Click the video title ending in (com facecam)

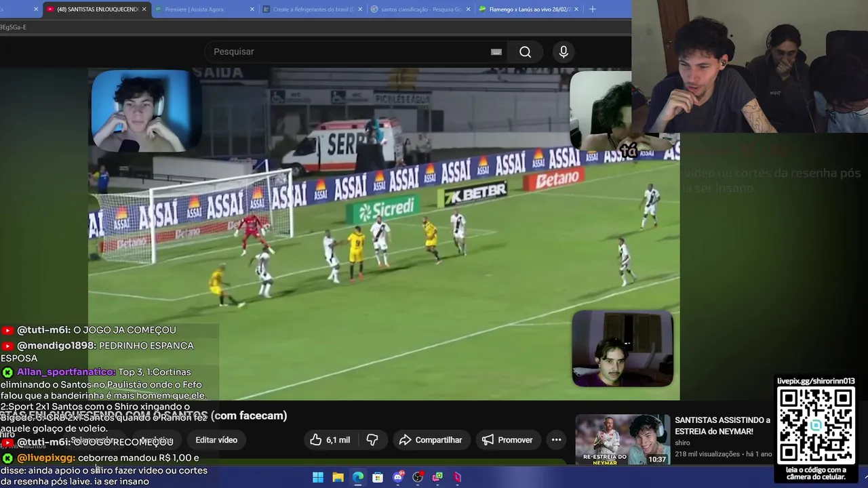[144, 415]
